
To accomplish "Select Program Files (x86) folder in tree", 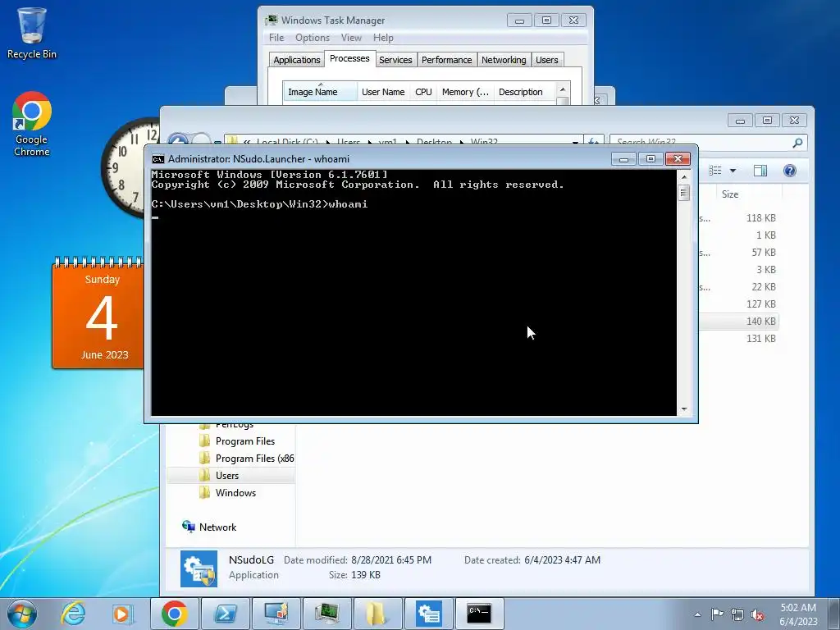I will [246, 458].
